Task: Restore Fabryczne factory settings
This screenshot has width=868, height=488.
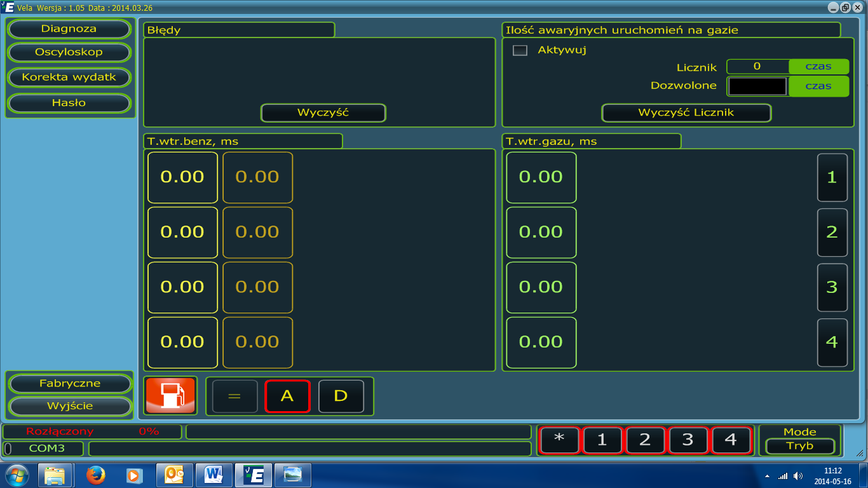Action: coord(70,383)
